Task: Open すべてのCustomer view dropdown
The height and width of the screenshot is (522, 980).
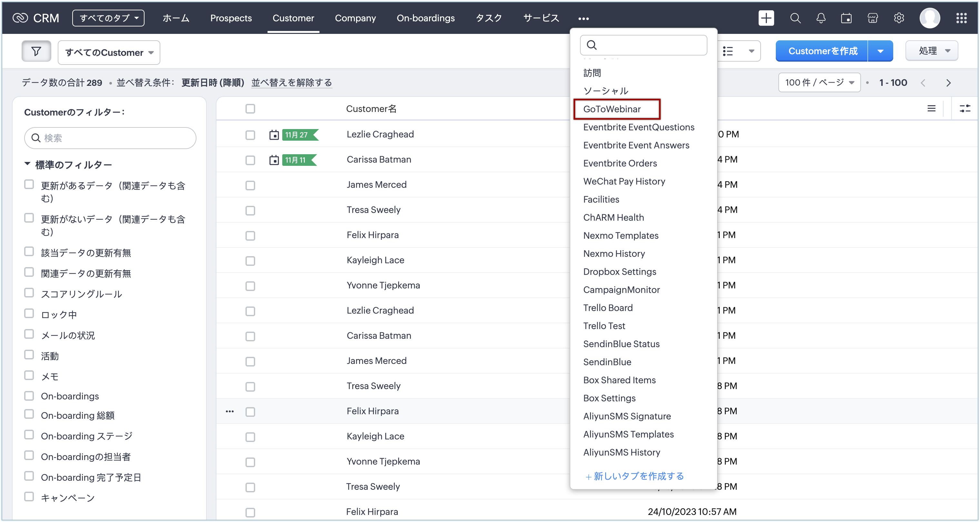Action: point(109,53)
